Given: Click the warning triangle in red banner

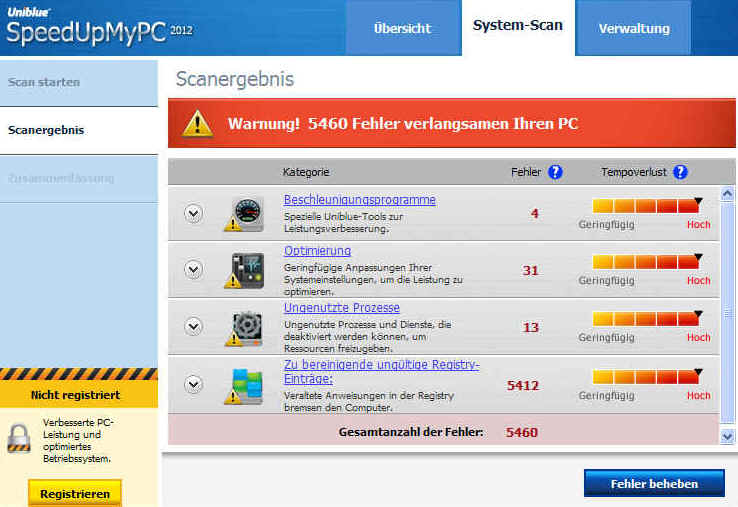Looking at the screenshot, I should point(198,123).
